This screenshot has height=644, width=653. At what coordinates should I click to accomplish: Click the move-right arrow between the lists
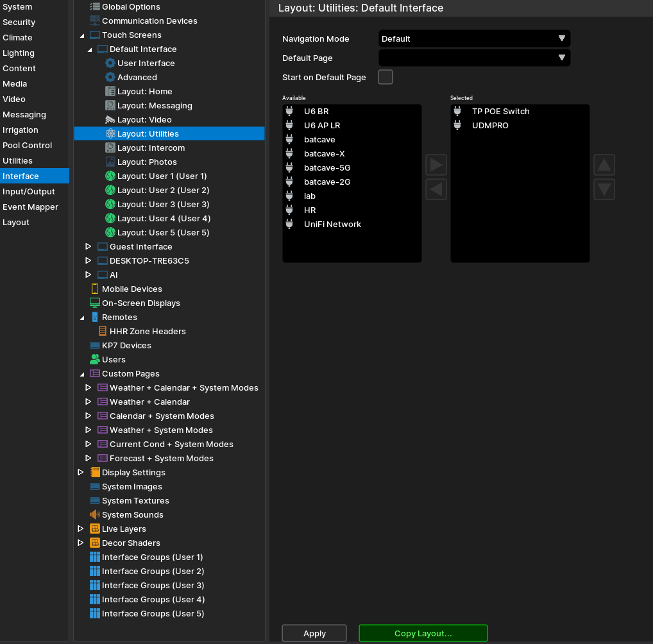[x=436, y=165]
